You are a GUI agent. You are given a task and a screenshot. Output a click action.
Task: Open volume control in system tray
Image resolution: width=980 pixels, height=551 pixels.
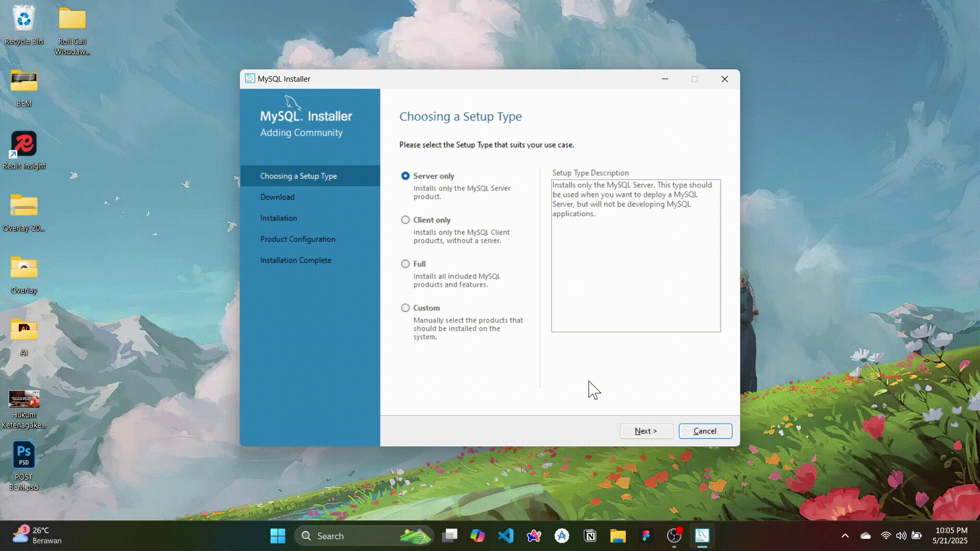coord(901,536)
